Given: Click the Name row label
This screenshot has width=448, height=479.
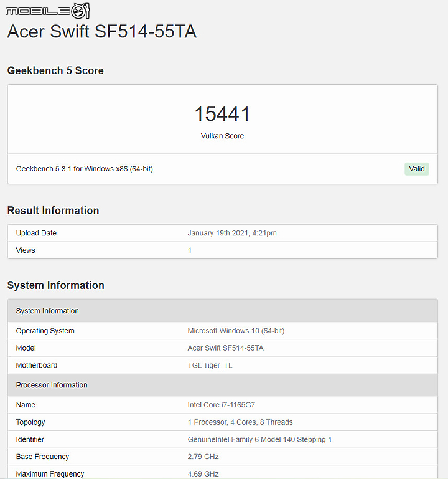Looking at the screenshot, I should click(x=26, y=405).
